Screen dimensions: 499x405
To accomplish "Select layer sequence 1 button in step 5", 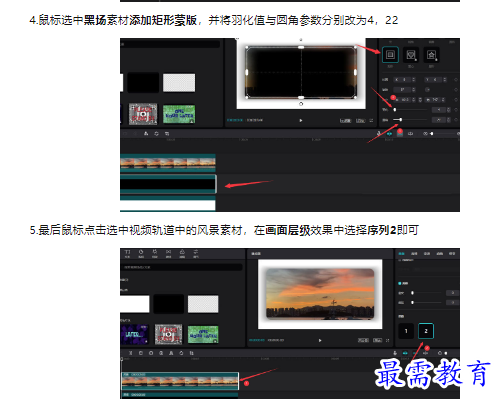I will 406,331.
